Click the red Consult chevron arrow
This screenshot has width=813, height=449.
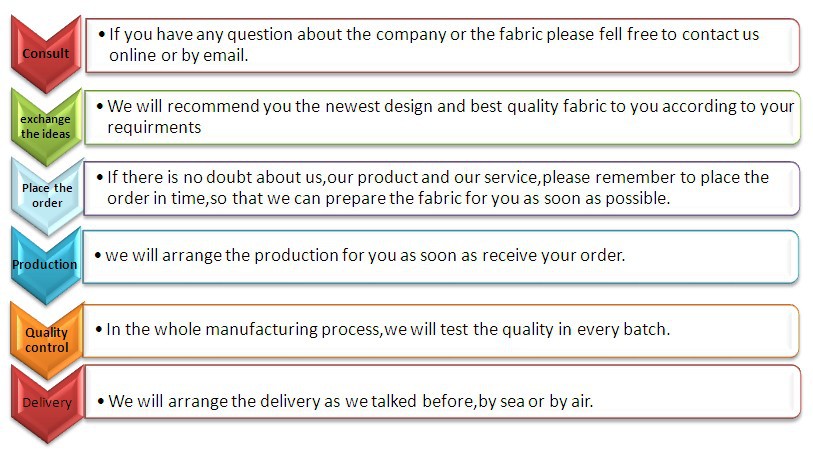tap(46, 54)
